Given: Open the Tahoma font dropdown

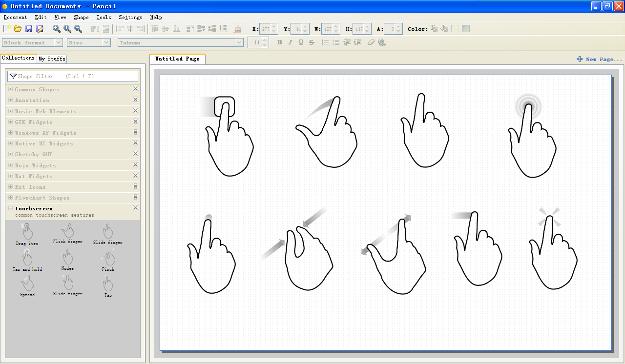Looking at the screenshot, I should tap(181, 42).
